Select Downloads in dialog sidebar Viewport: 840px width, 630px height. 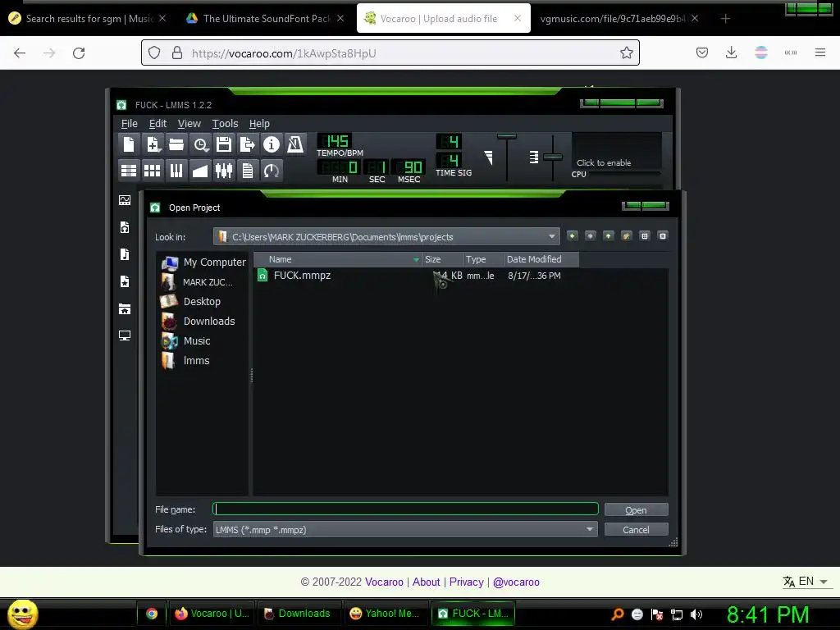198,322
